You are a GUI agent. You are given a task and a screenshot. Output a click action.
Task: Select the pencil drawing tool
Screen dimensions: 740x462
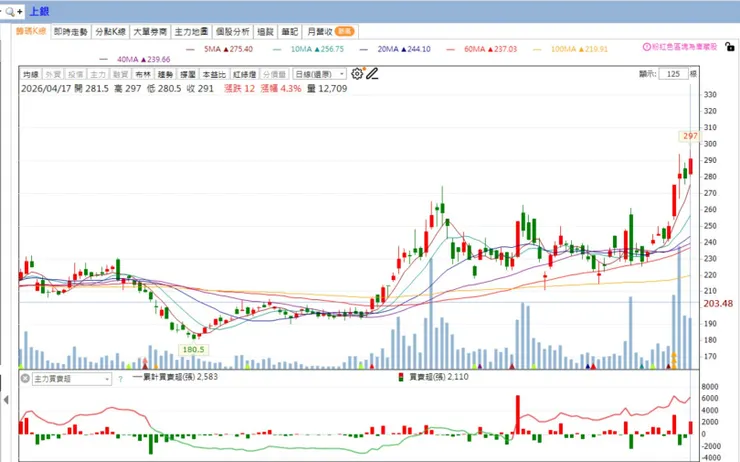372,74
